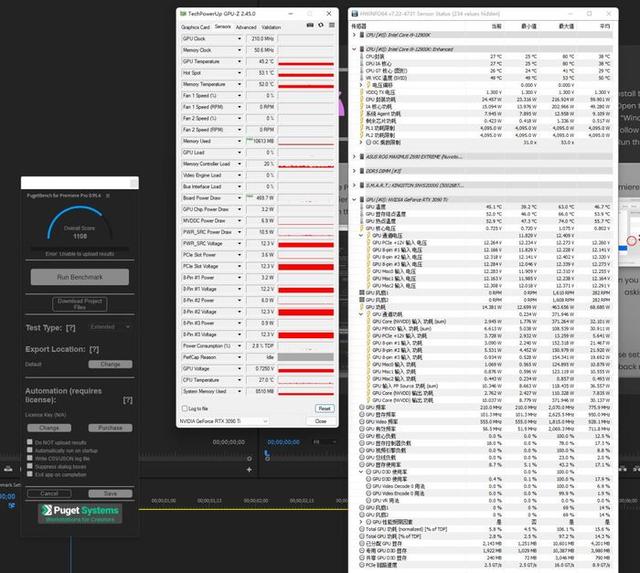Viewport: 640px width, 573px height.
Task: Click chip icon of ASUS ROG MAXIMUS group
Action: (x=362, y=157)
